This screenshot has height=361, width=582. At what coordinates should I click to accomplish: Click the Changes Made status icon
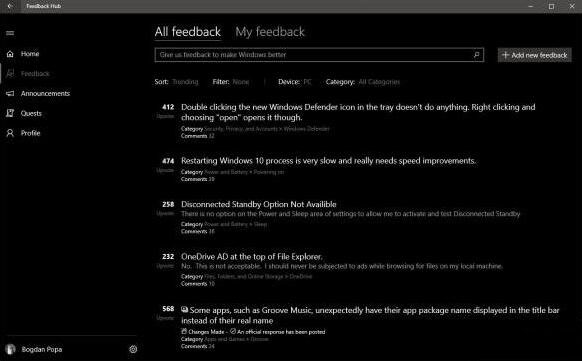184,331
